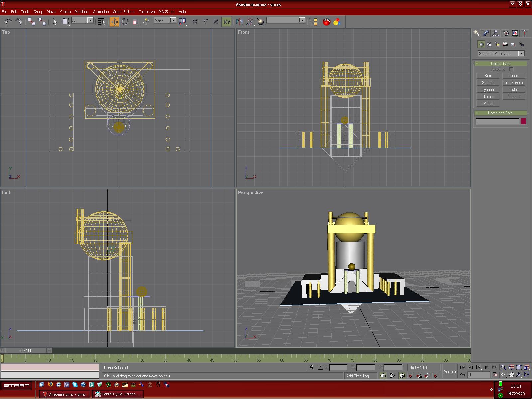The image size is (532, 399).
Task: Activate the Select and Move tool
Action: (x=114, y=22)
